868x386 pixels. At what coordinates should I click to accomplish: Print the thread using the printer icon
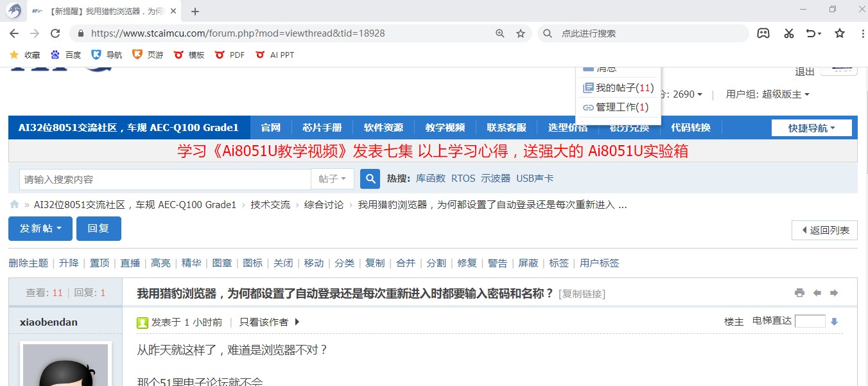[x=799, y=293]
